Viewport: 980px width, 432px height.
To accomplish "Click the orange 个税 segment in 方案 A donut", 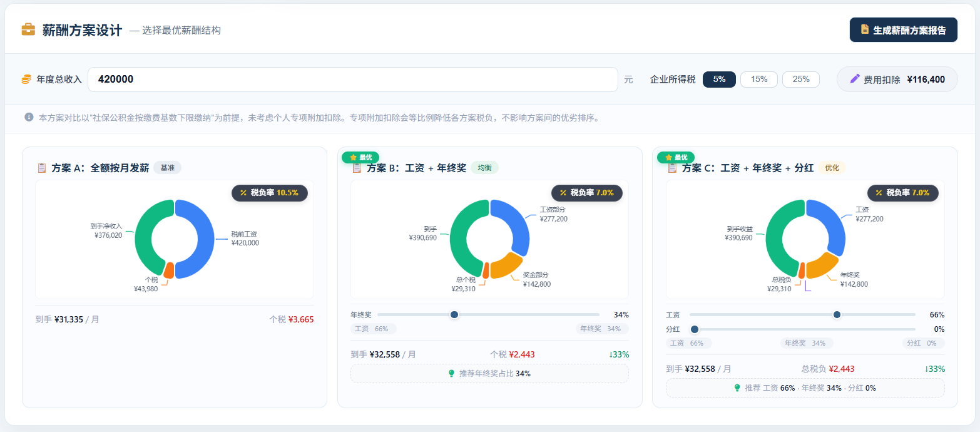I will [168, 270].
